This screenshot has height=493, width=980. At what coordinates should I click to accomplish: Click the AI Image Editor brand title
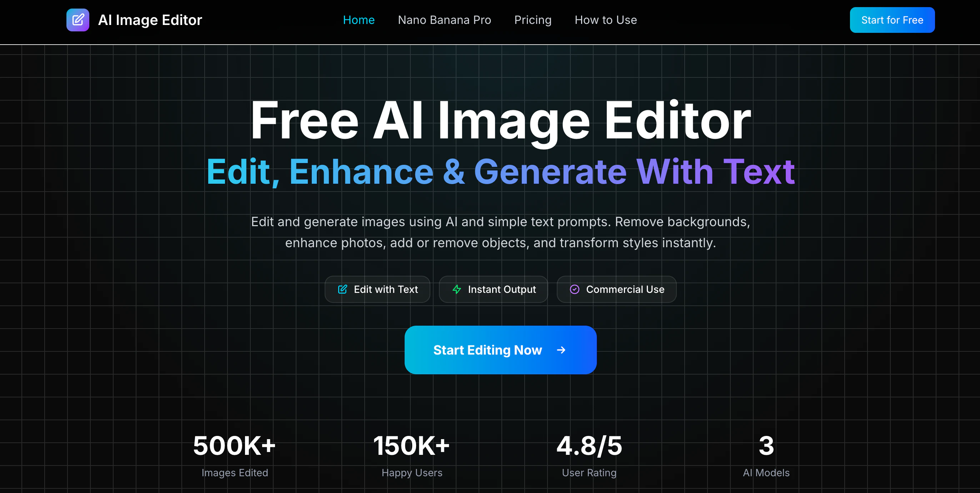click(x=150, y=20)
